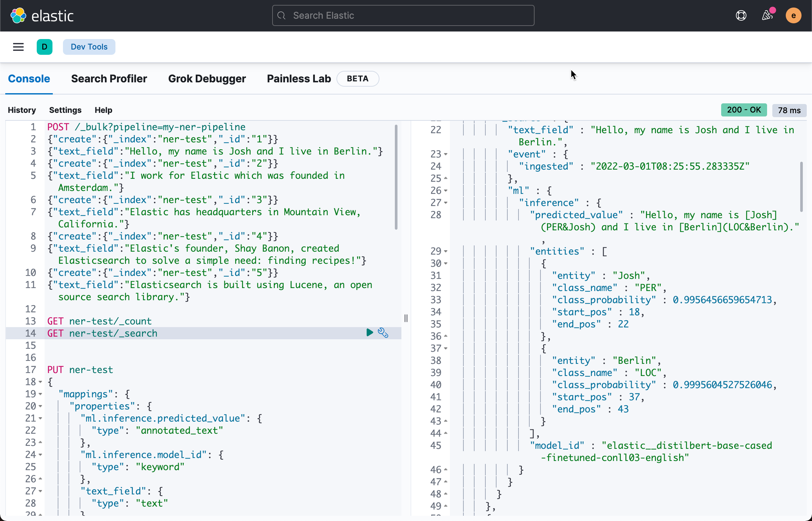Click the orange user avatar 'e'
The height and width of the screenshot is (521, 812).
(x=793, y=15)
